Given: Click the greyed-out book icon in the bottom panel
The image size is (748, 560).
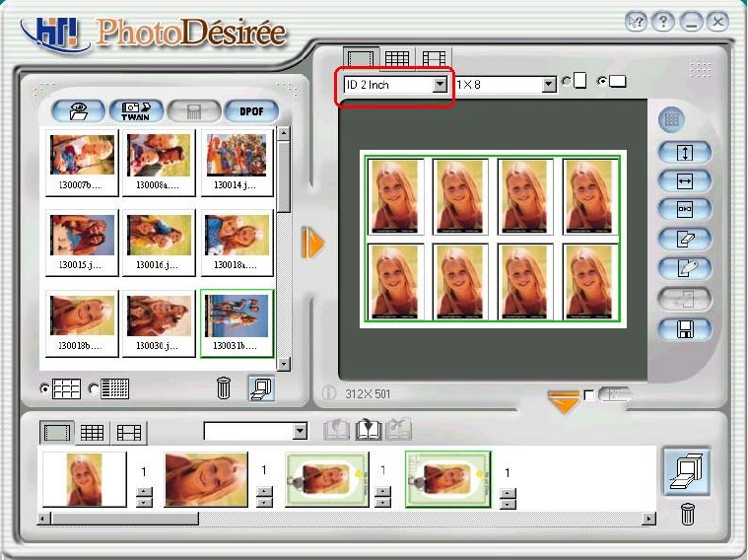Looking at the screenshot, I should coord(336,429).
